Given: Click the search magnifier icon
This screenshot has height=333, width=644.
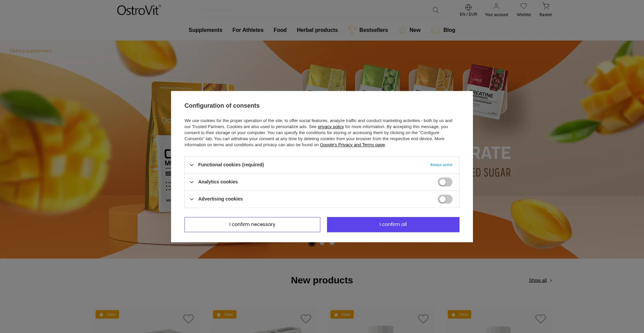Looking at the screenshot, I should 435,10.
